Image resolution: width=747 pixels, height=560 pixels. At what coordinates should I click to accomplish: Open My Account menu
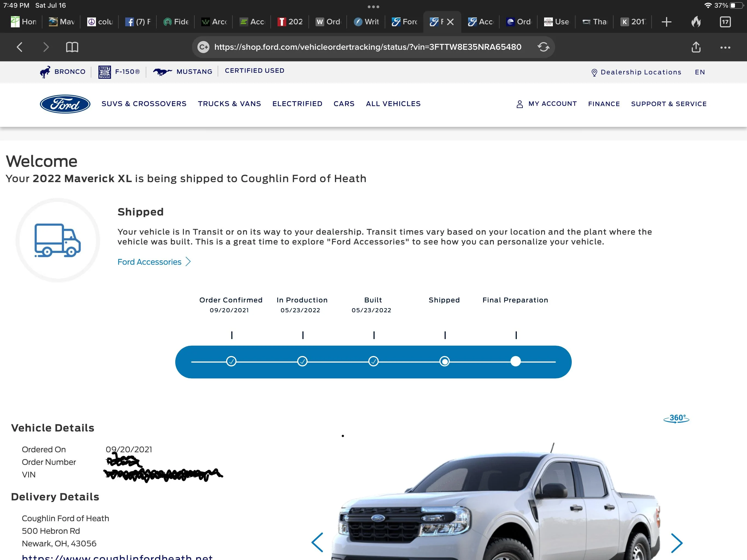click(553, 104)
